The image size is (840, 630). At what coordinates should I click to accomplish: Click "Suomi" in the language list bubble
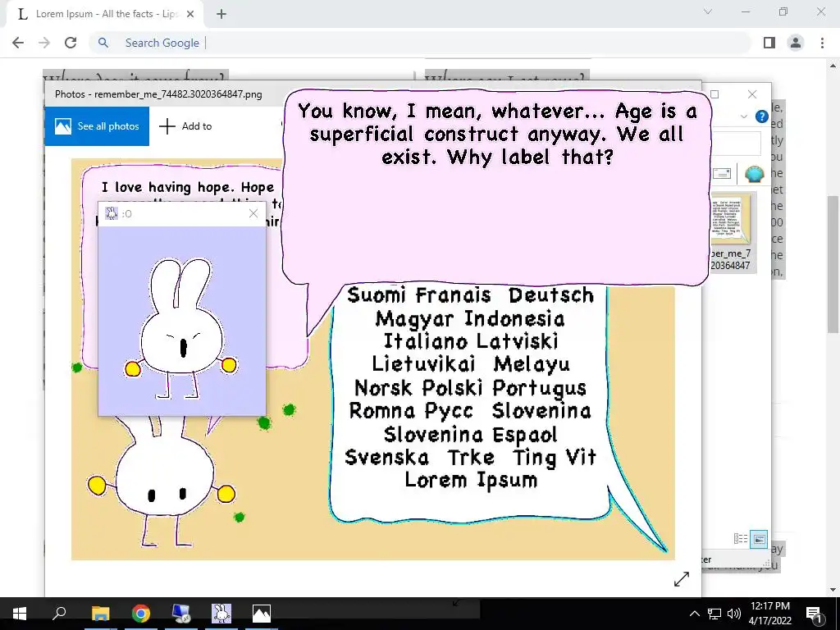tap(377, 295)
